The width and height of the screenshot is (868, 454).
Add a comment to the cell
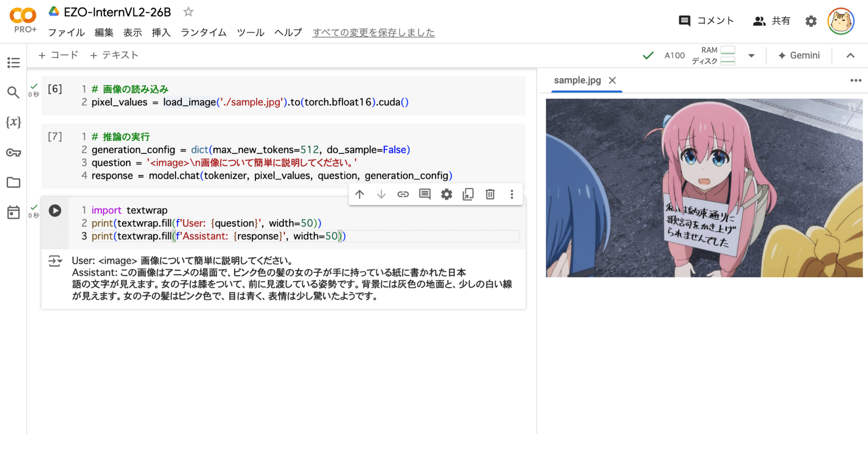425,194
